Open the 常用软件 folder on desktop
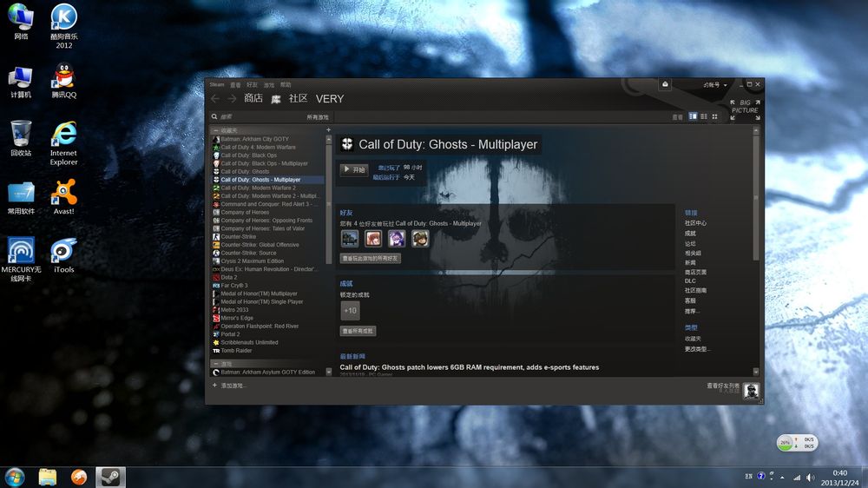Viewport: 868px width, 488px height. pyautogui.click(x=21, y=198)
